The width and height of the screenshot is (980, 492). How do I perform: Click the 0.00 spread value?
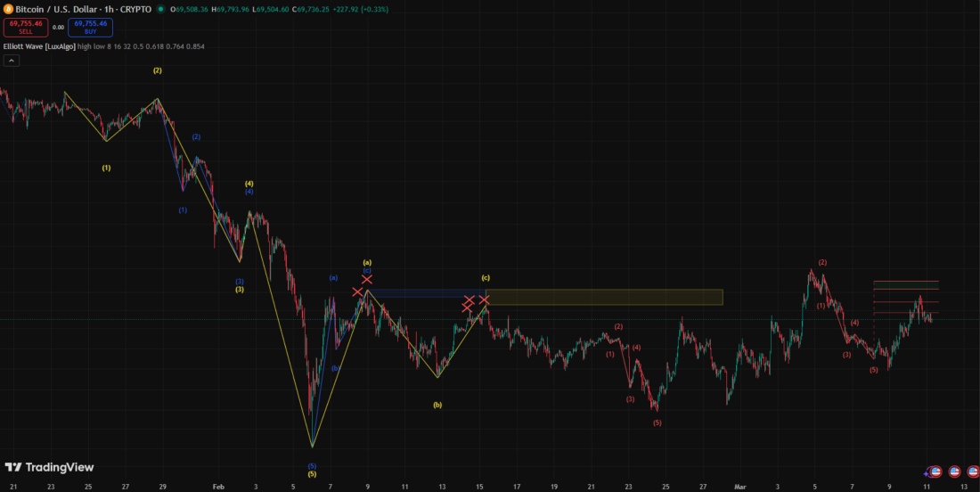pyautogui.click(x=58, y=28)
